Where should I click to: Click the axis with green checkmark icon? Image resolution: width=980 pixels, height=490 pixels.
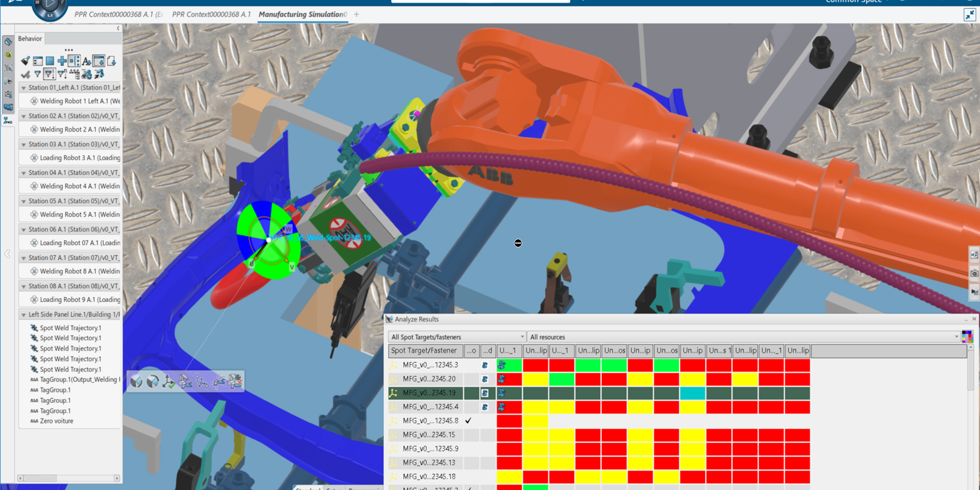tap(168, 381)
